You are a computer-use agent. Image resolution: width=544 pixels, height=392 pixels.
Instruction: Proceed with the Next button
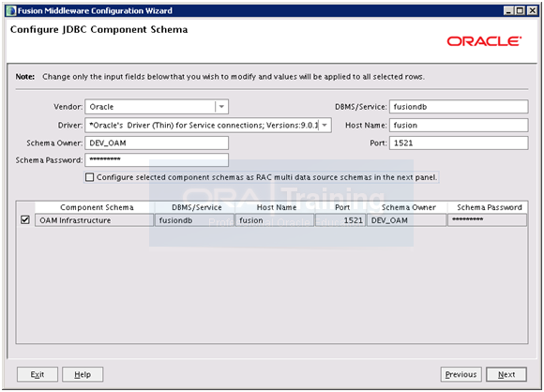[506, 374]
